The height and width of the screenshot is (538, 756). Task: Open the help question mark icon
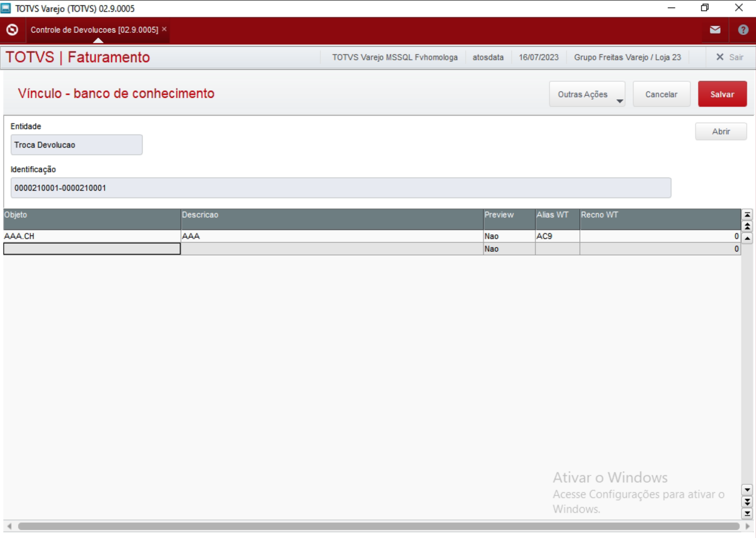point(743,29)
